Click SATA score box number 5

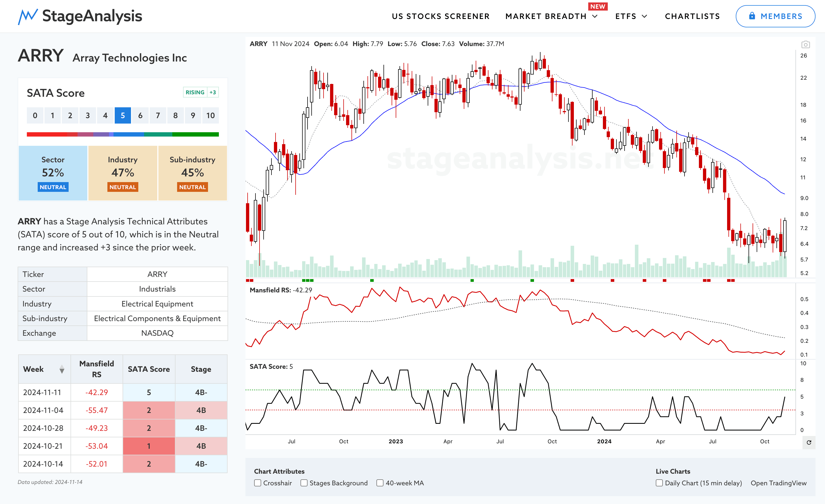point(123,115)
